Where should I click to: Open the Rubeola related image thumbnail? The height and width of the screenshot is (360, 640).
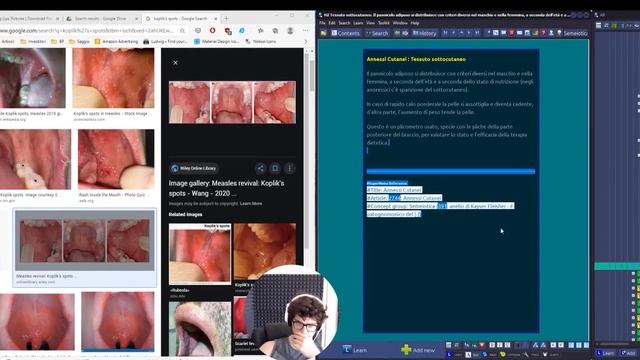[200, 253]
